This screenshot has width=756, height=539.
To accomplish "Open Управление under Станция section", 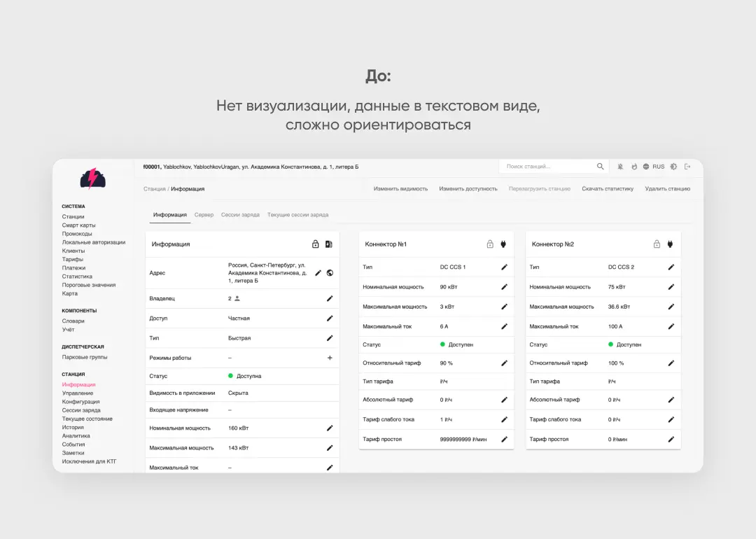I will [x=78, y=393].
